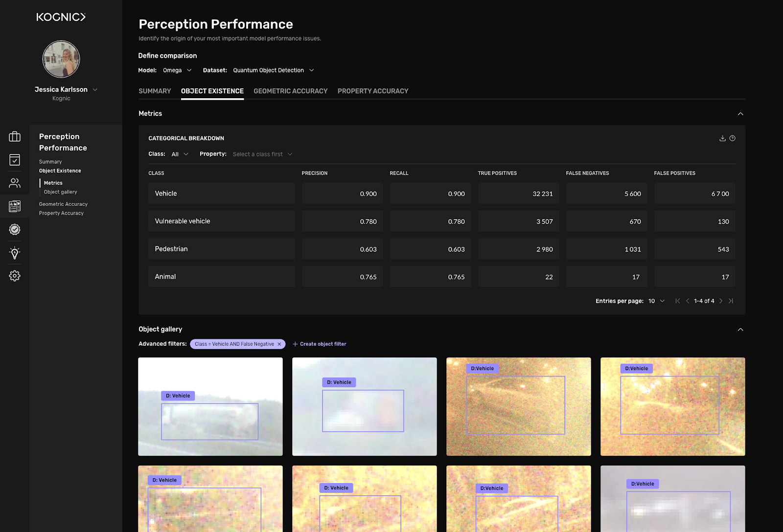Open third top-row noisy vehicle thumbnail
Image resolution: width=783 pixels, height=532 pixels.
[x=519, y=407]
